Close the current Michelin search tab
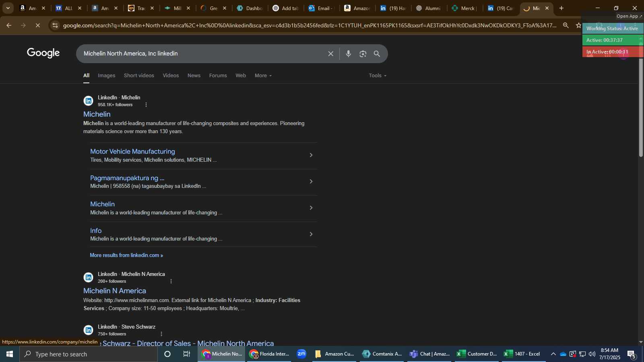This screenshot has width=644, height=362. [547, 8]
